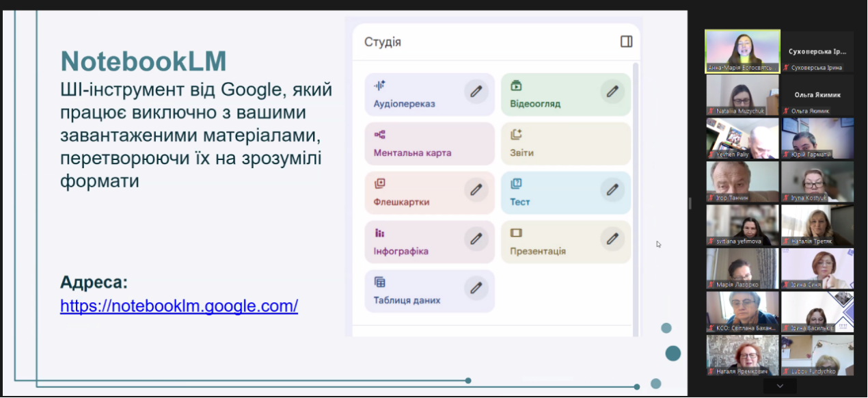Click the pencil icon on Інфографіка tile
The height and width of the screenshot is (398, 868).
(x=476, y=239)
